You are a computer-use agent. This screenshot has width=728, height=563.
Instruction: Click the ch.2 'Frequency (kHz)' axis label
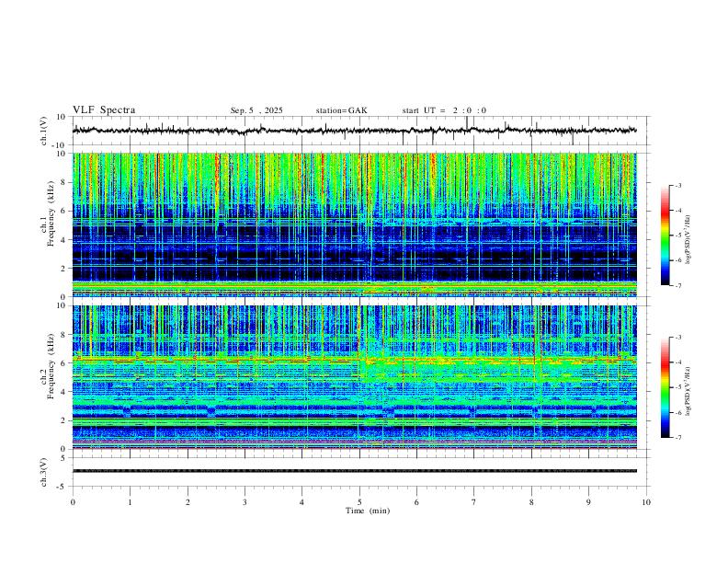pos(51,366)
